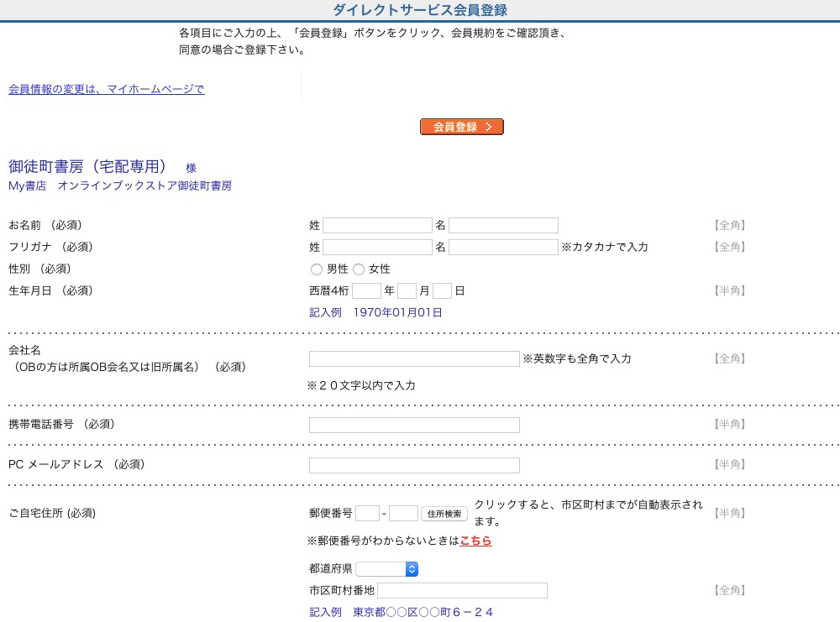Focus the 市区町村番地 input field

tap(462, 590)
